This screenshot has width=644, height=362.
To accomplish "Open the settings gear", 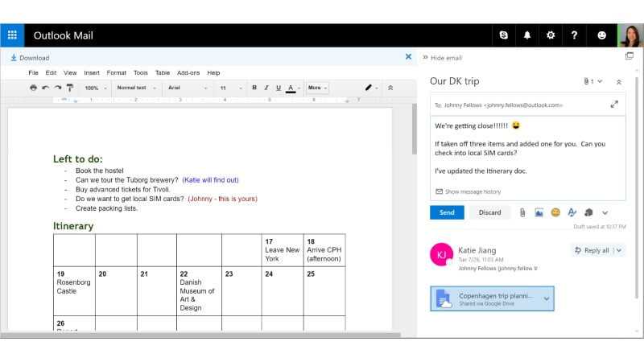I will coord(551,35).
